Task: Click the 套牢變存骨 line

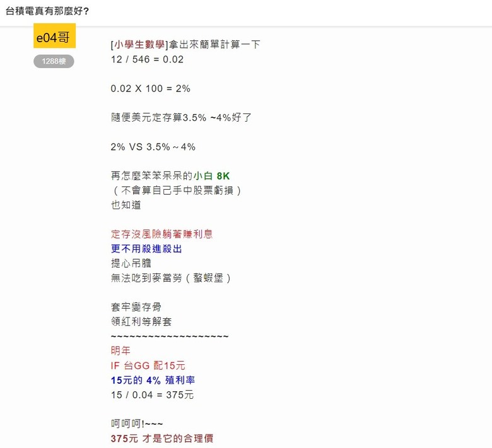Action: (136, 307)
